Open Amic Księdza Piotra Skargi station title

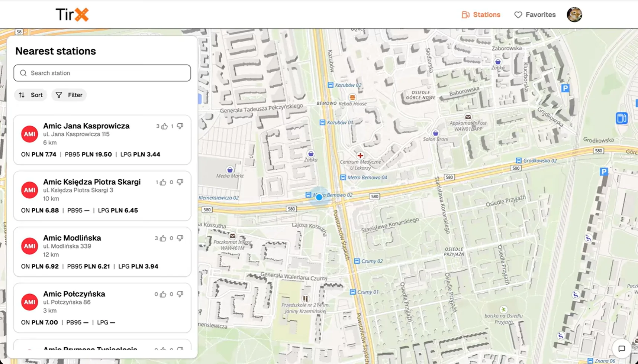point(92,182)
